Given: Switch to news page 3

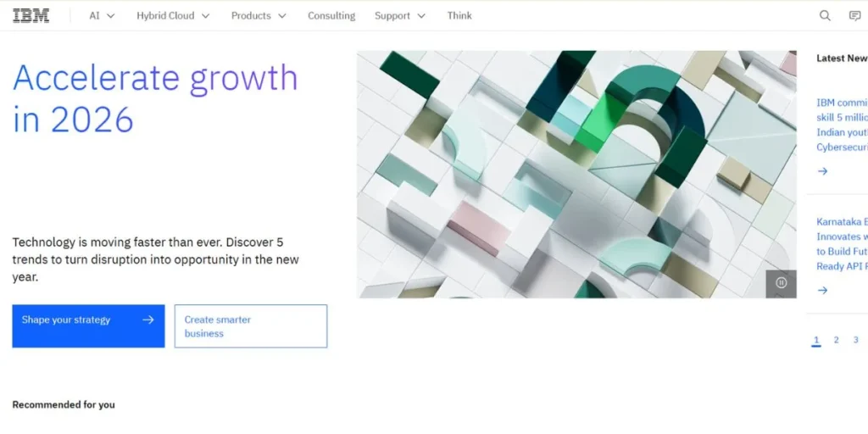Looking at the screenshot, I should pyautogui.click(x=855, y=340).
